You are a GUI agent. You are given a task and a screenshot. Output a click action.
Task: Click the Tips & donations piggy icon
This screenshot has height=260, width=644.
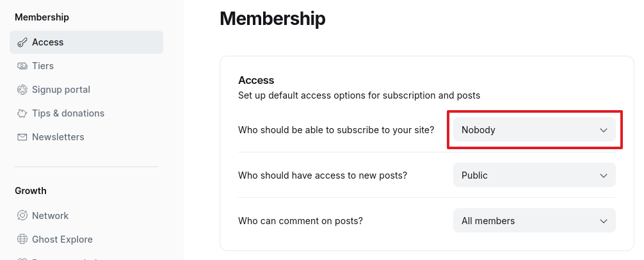coord(22,113)
